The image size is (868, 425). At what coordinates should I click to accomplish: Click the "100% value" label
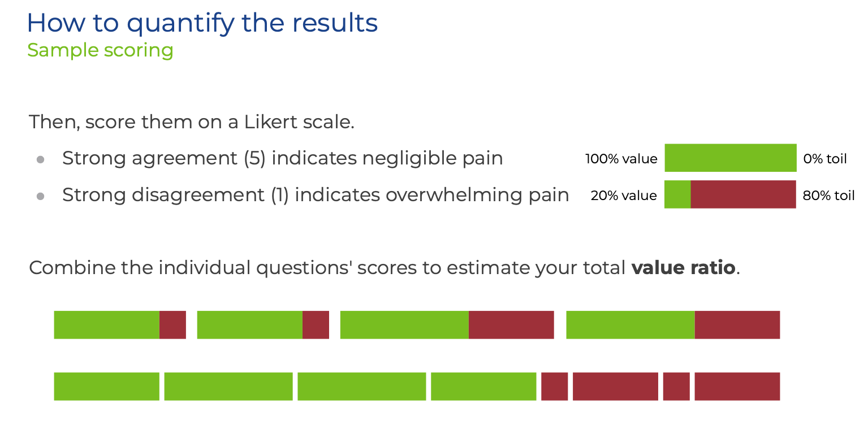tap(621, 159)
